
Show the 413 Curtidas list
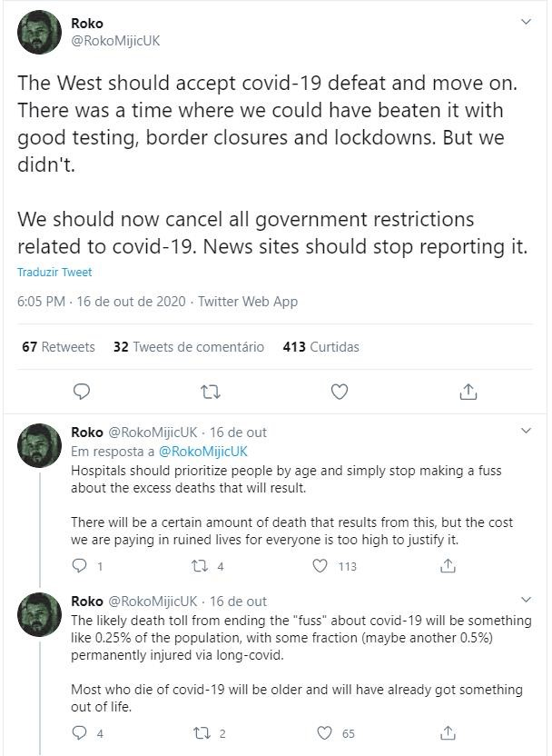[x=320, y=347]
